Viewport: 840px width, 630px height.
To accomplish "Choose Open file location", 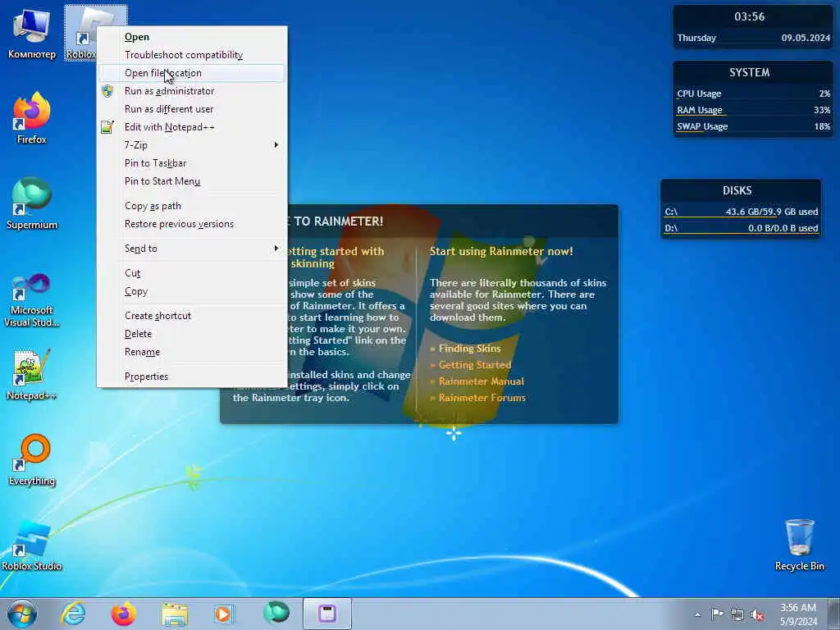I will 192,73.
